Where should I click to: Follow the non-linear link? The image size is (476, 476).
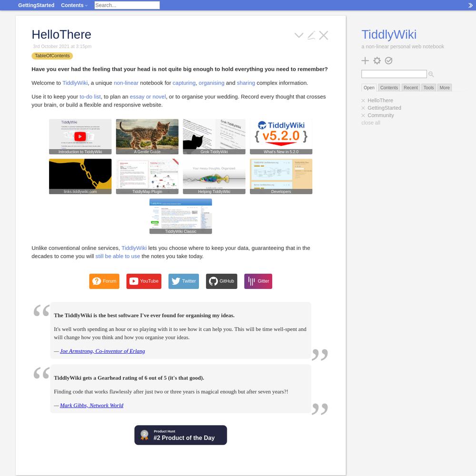click(126, 83)
